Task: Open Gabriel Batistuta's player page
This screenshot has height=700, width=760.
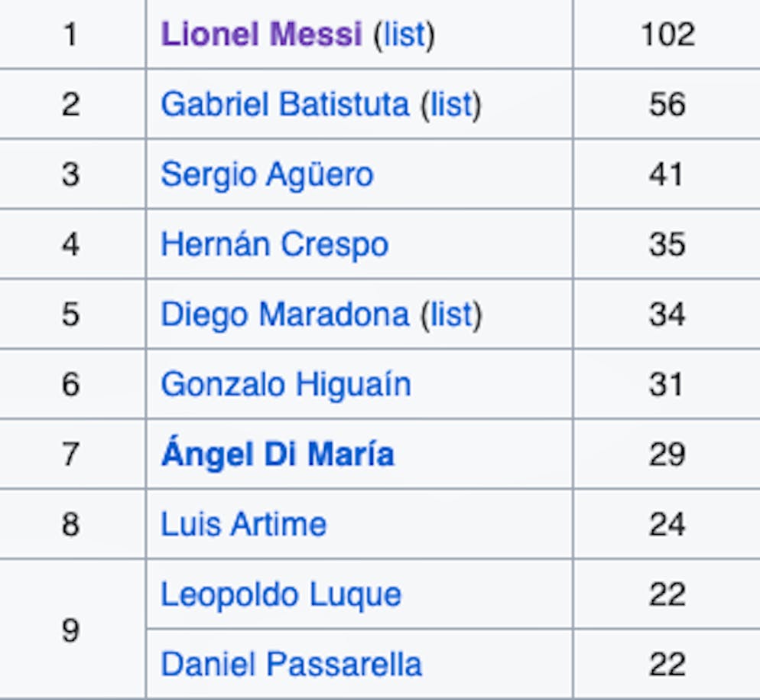Action: pos(284,104)
